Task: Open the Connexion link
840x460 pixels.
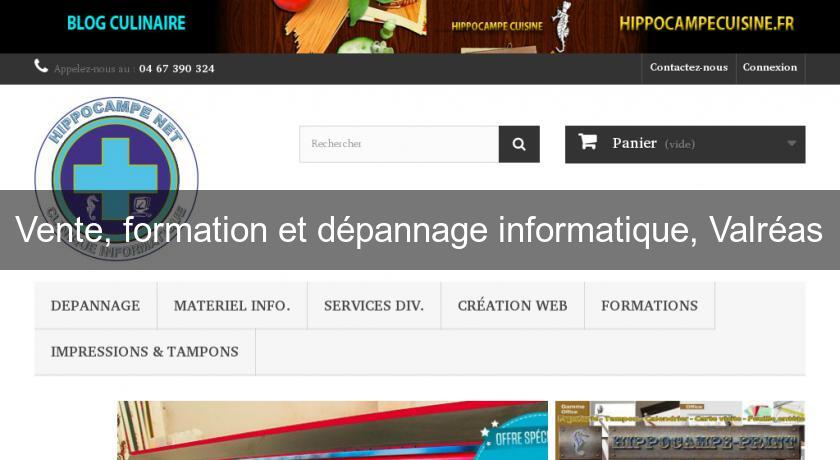Action: 770,67
